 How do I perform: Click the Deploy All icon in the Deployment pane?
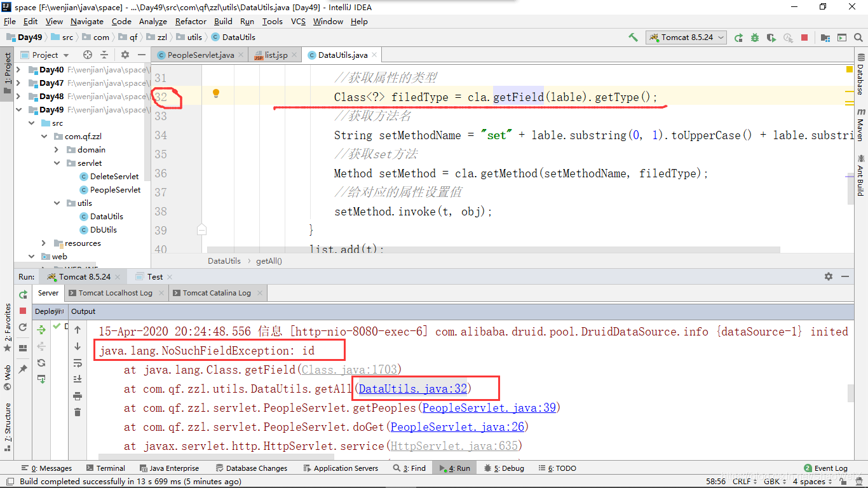(41, 329)
